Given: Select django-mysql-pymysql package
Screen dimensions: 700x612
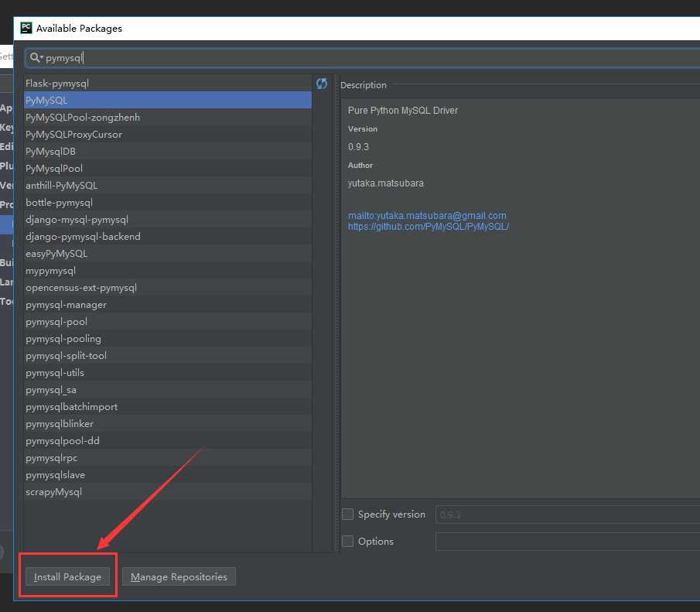Looking at the screenshot, I should pos(168,219).
